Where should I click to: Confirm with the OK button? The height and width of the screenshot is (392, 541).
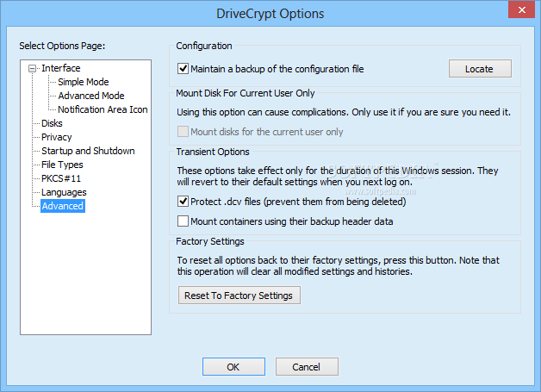click(233, 366)
